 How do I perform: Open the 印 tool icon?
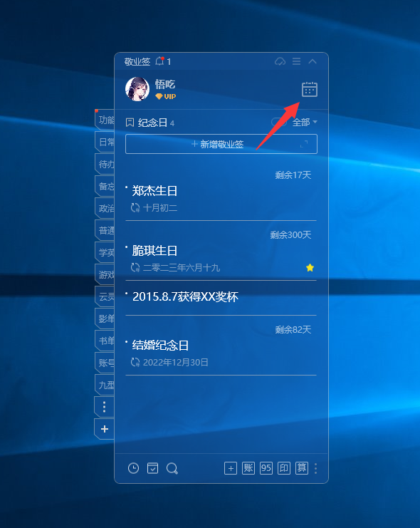coord(284,468)
